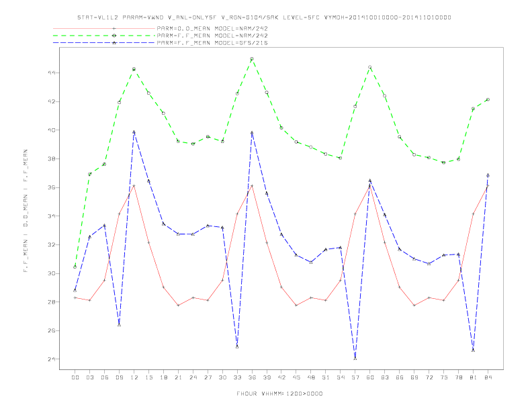The width and height of the screenshot is (532, 411).
Task: Click the x-axis forecast hour label 63
Action: pyautogui.click(x=385, y=377)
